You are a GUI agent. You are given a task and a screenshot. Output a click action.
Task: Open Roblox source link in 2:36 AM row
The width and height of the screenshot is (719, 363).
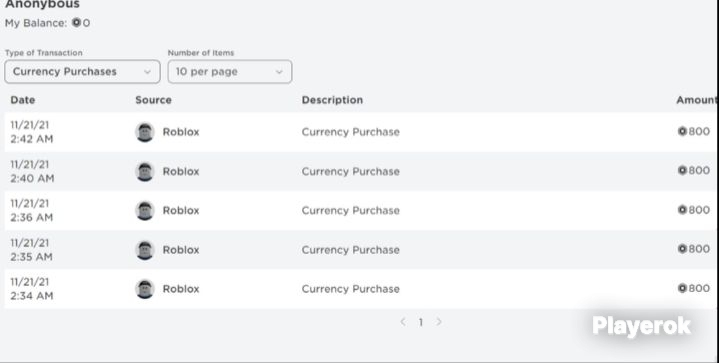pyautogui.click(x=181, y=210)
